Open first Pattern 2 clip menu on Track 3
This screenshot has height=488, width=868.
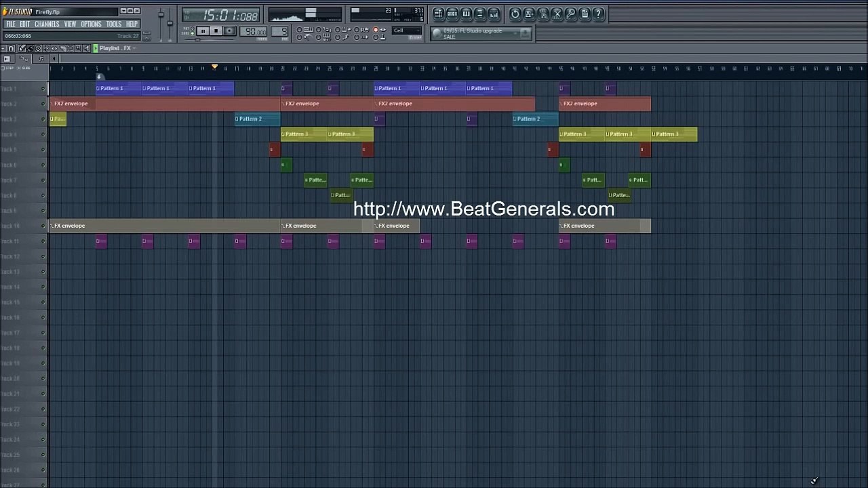[x=237, y=119]
